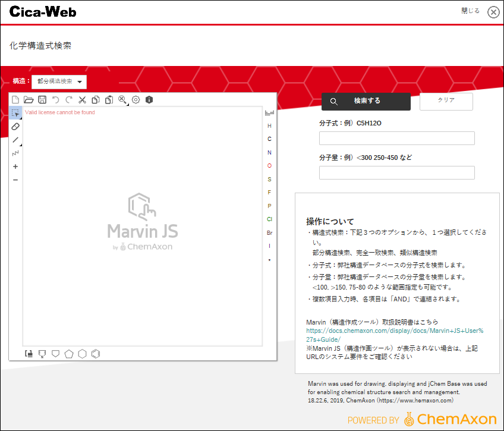Cut the selection with the scissors icon
Image resolution: width=504 pixels, height=431 pixels.
82,100
